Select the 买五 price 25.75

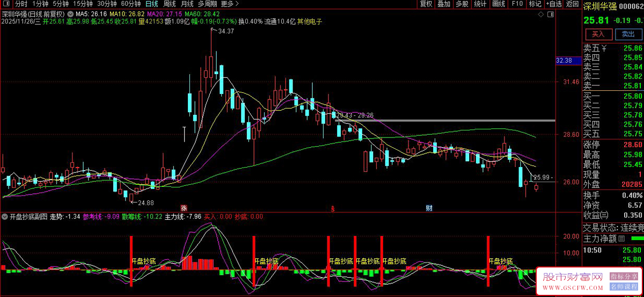pos(633,134)
